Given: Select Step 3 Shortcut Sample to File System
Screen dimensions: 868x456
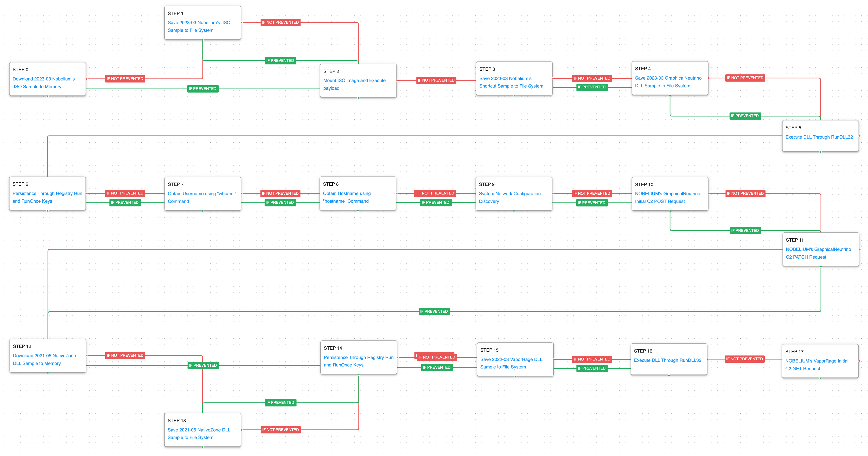Looking at the screenshot, I should tap(511, 82).
